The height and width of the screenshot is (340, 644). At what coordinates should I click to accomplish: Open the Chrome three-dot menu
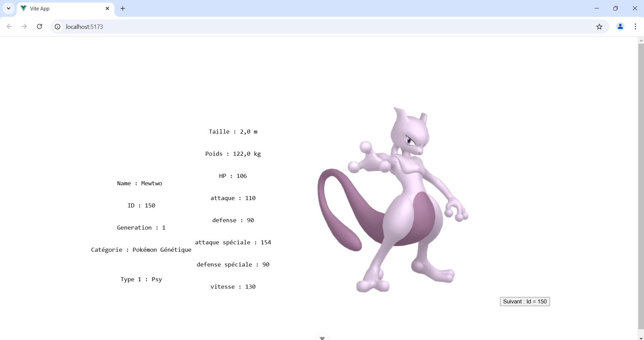tap(635, 27)
